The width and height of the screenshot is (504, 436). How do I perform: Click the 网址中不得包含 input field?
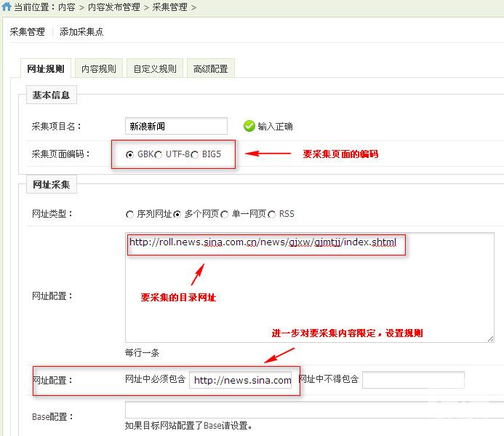tap(412, 380)
